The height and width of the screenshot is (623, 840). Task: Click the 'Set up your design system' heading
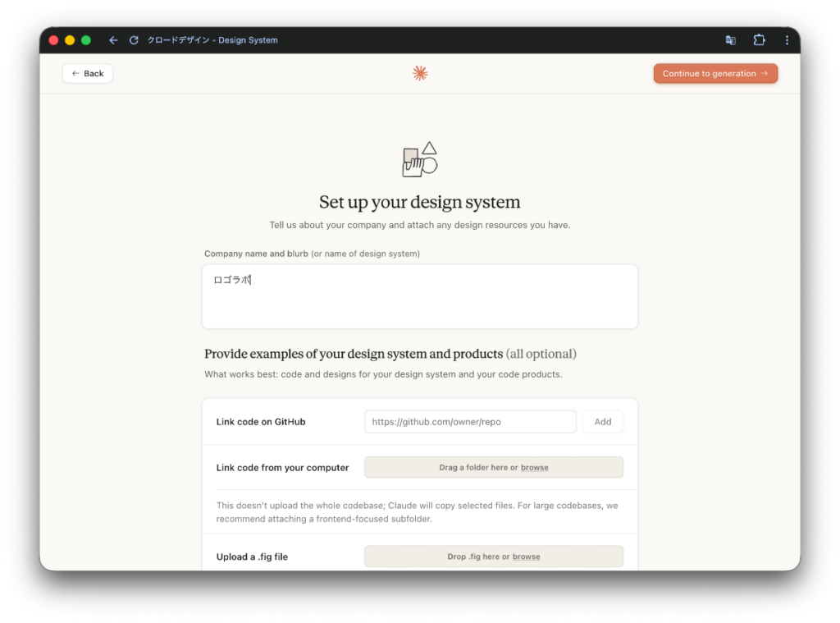(420, 202)
